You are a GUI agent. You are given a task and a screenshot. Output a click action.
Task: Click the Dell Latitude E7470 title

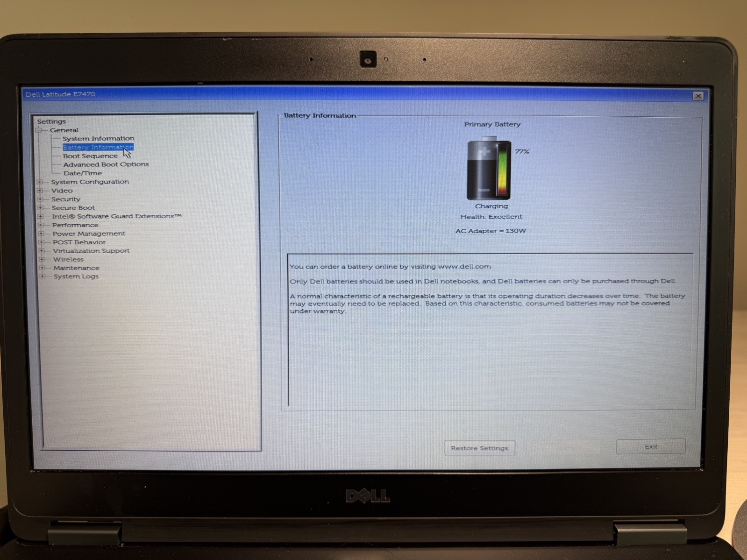(60, 94)
